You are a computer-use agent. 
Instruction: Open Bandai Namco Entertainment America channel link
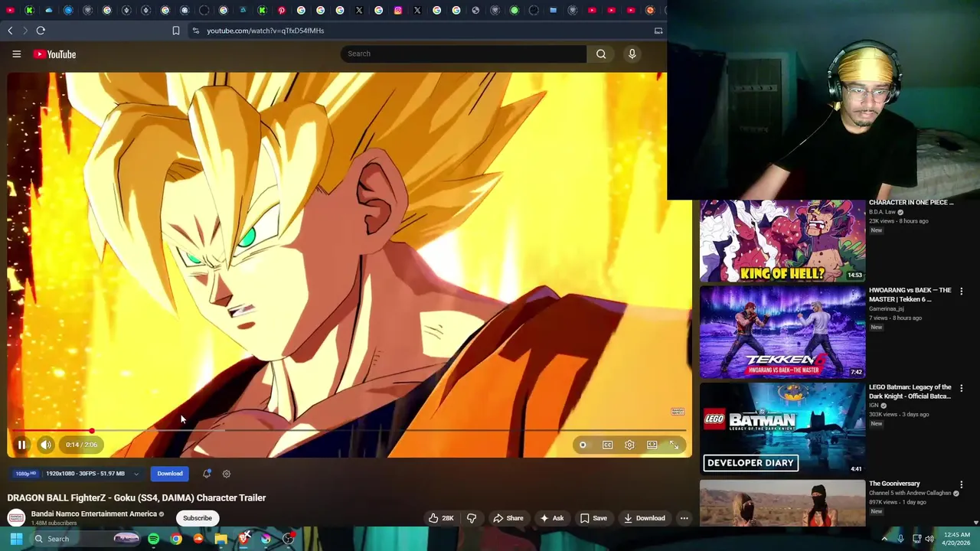[94, 514]
